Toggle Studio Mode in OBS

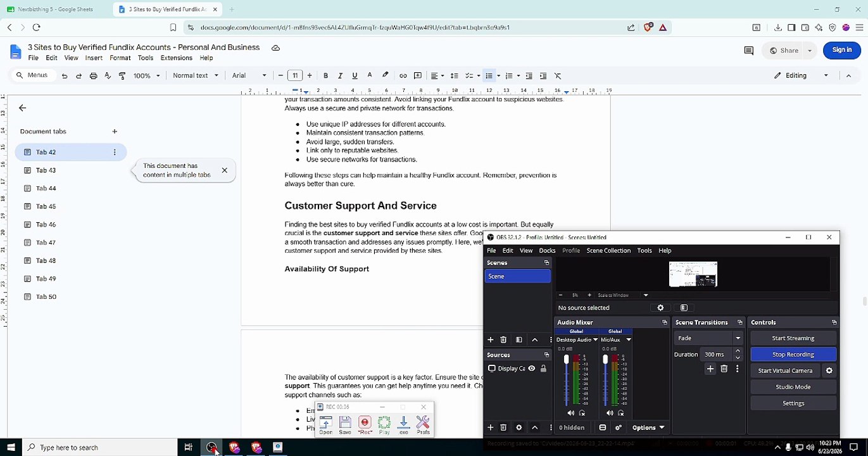pos(793,387)
